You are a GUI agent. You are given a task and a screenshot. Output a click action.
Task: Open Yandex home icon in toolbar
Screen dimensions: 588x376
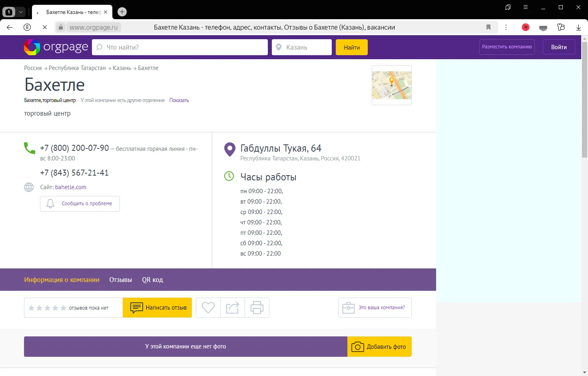coord(27,27)
